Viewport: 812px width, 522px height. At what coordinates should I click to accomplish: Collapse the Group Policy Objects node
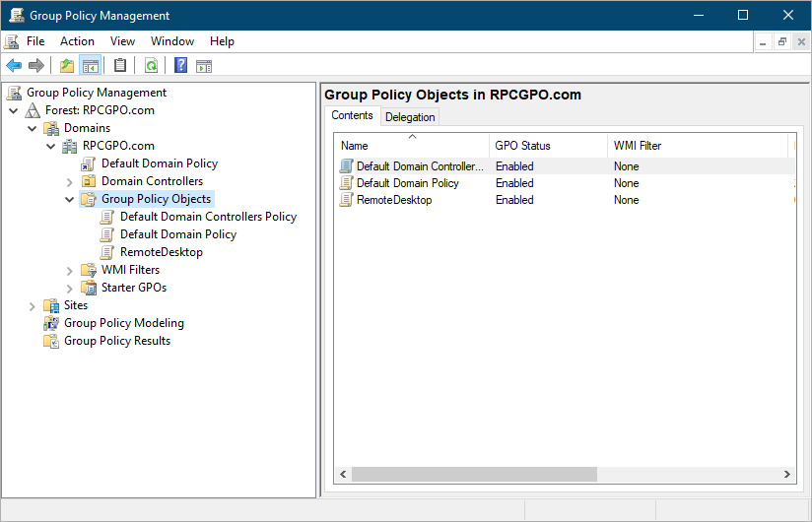pos(70,199)
